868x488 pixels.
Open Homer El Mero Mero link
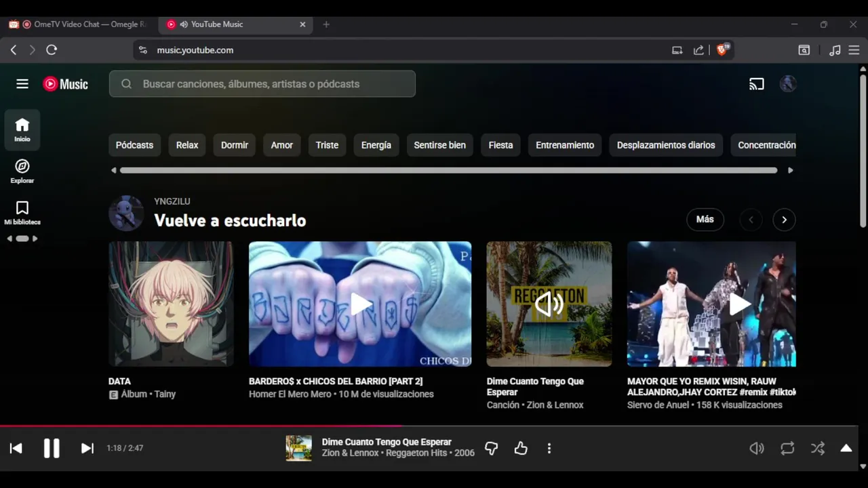point(290,394)
